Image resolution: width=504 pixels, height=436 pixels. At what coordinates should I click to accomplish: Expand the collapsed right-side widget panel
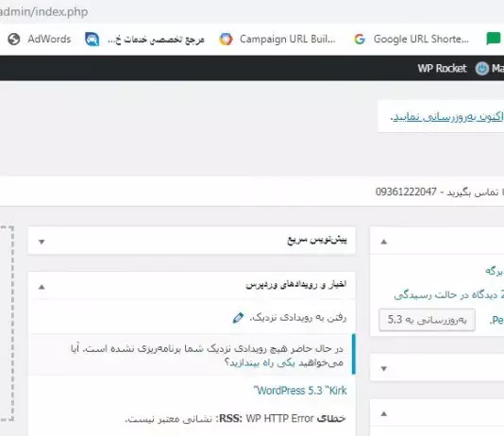tap(384, 369)
